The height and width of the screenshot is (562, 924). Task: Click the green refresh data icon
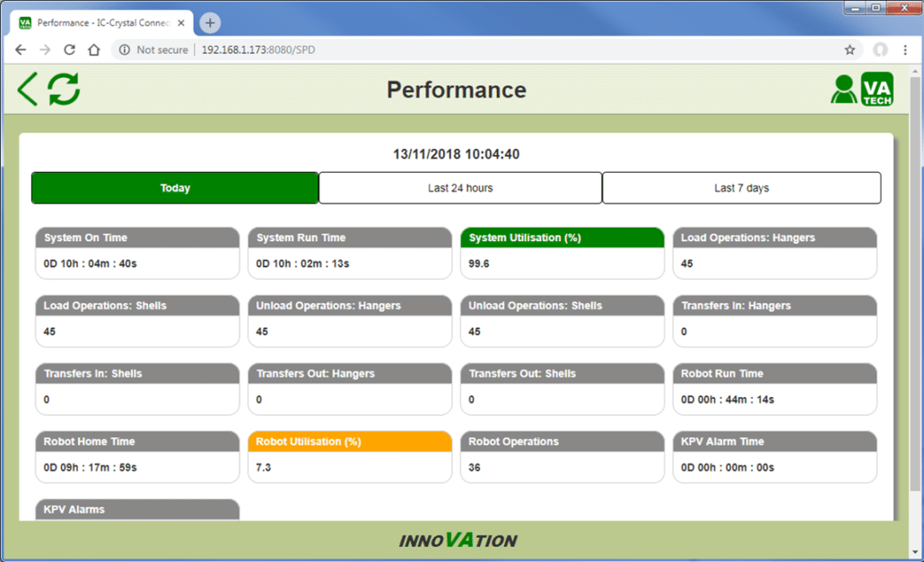64,90
